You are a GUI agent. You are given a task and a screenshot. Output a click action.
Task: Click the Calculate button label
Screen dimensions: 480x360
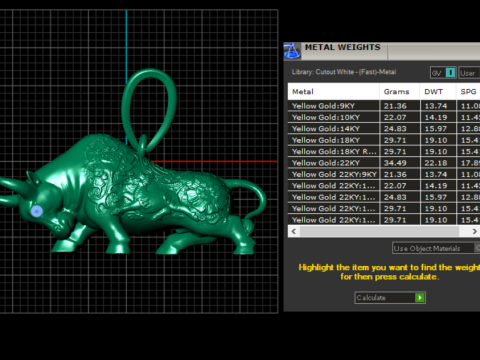[x=371, y=298]
